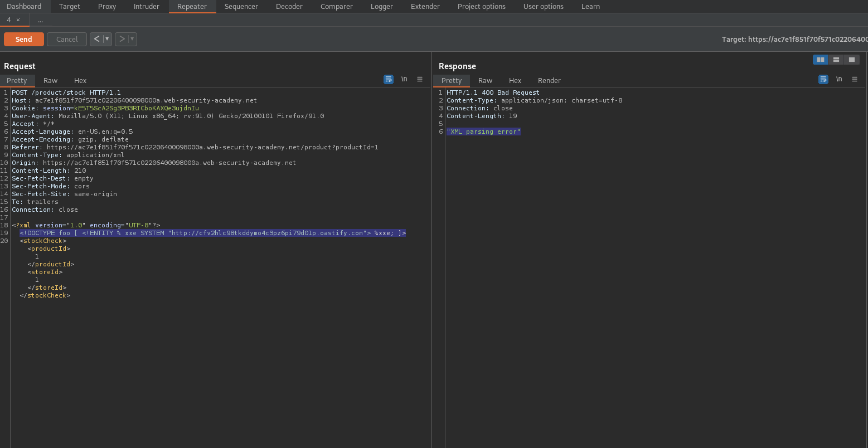Open back history dropdown arrow
Screen dimensions: 868x448
coord(108,39)
